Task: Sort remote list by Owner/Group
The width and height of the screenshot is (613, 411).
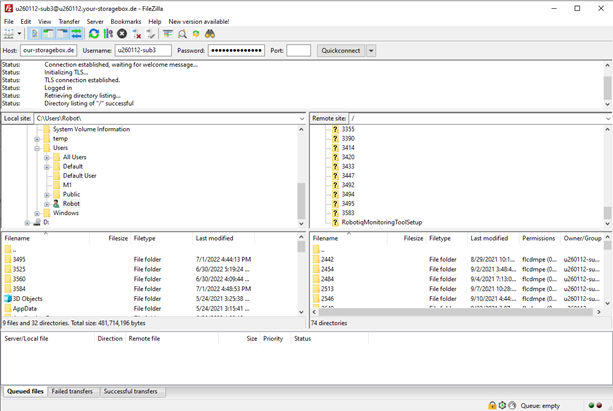Action: (582, 238)
